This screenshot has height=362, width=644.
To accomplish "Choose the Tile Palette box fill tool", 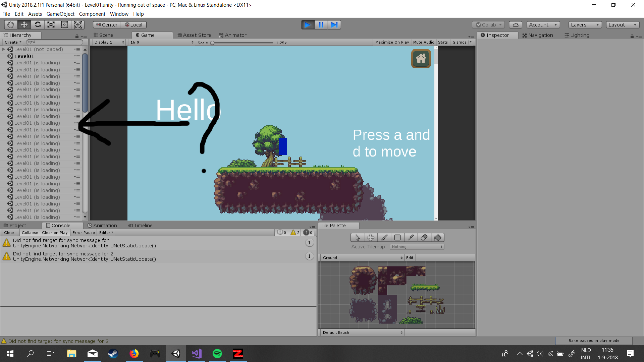I will (x=397, y=238).
